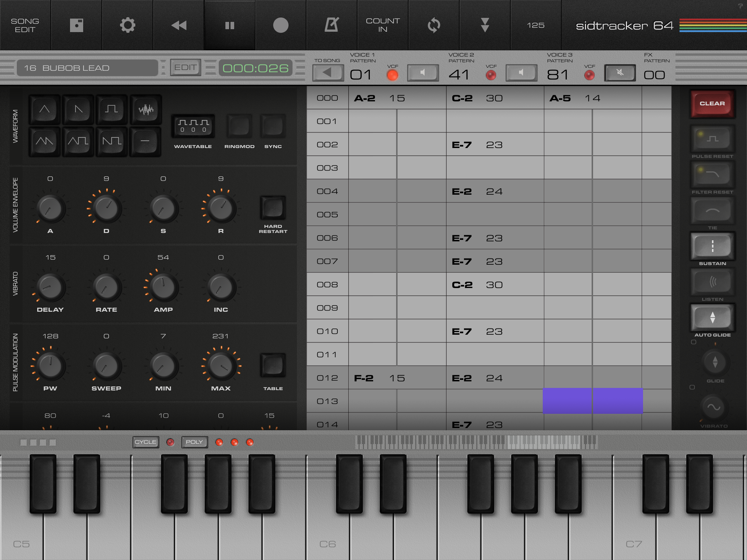The image size is (747, 560).
Task: Mute Voice 1 with speaker button
Action: tap(423, 73)
